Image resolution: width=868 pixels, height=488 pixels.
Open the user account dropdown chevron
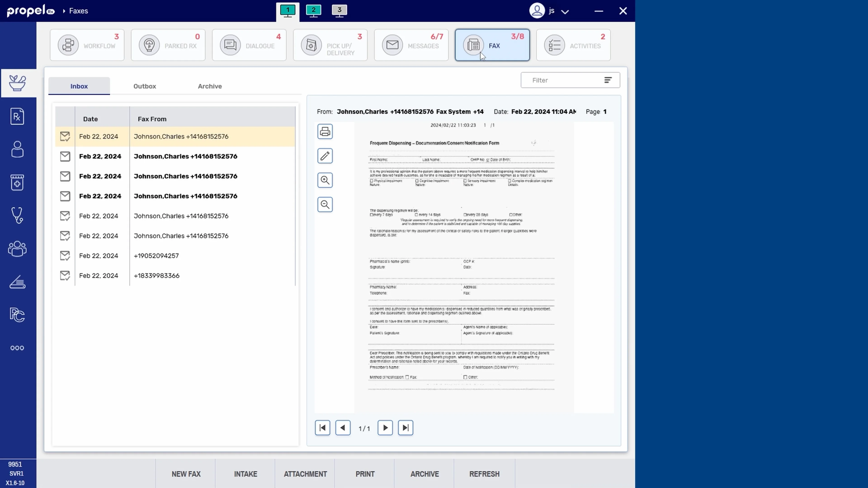(x=565, y=11)
